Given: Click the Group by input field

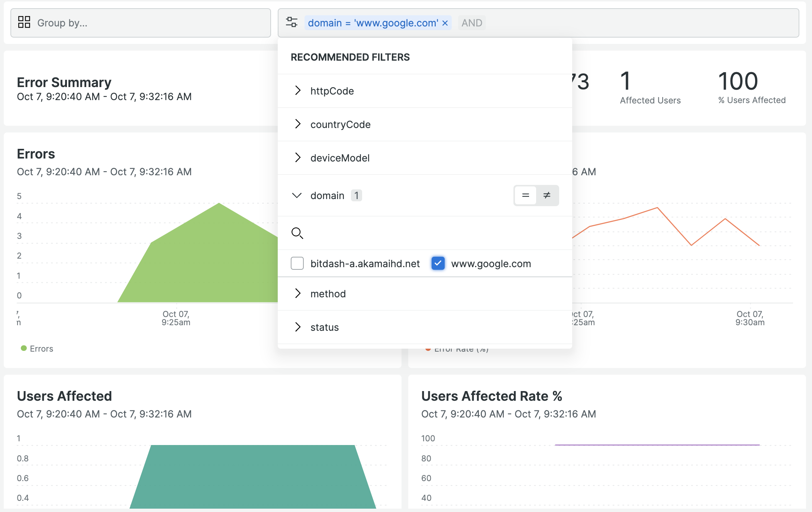Looking at the screenshot, I should pos(149,23).
